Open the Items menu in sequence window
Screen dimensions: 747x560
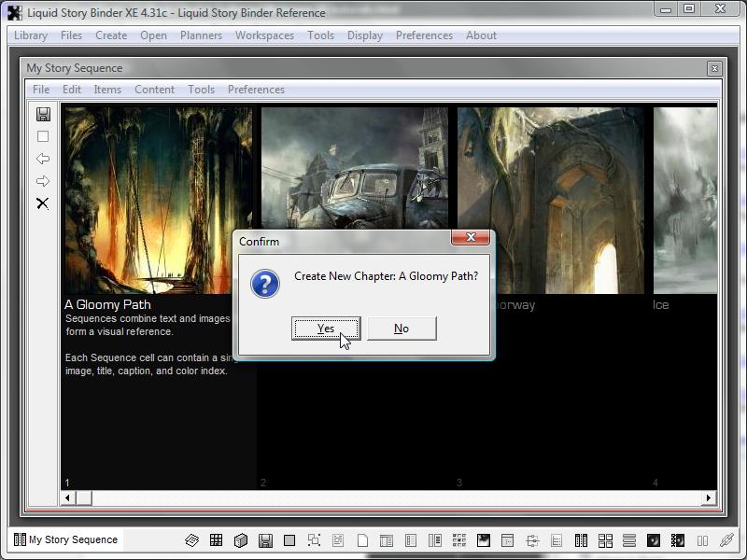(x=107, y=90)
